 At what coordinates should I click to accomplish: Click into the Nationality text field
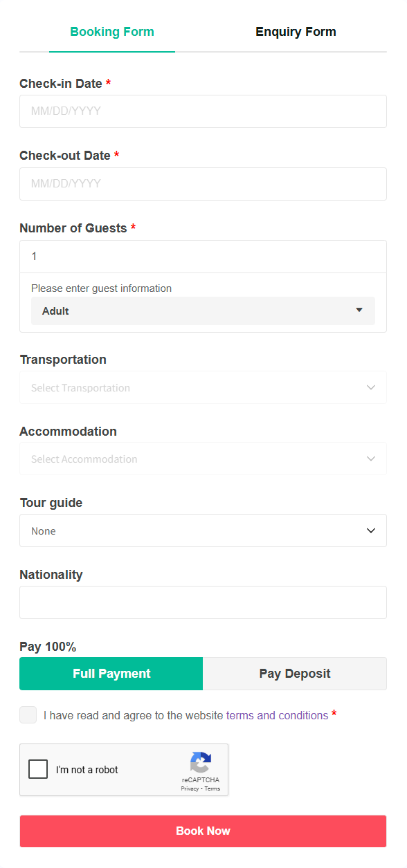203,602
